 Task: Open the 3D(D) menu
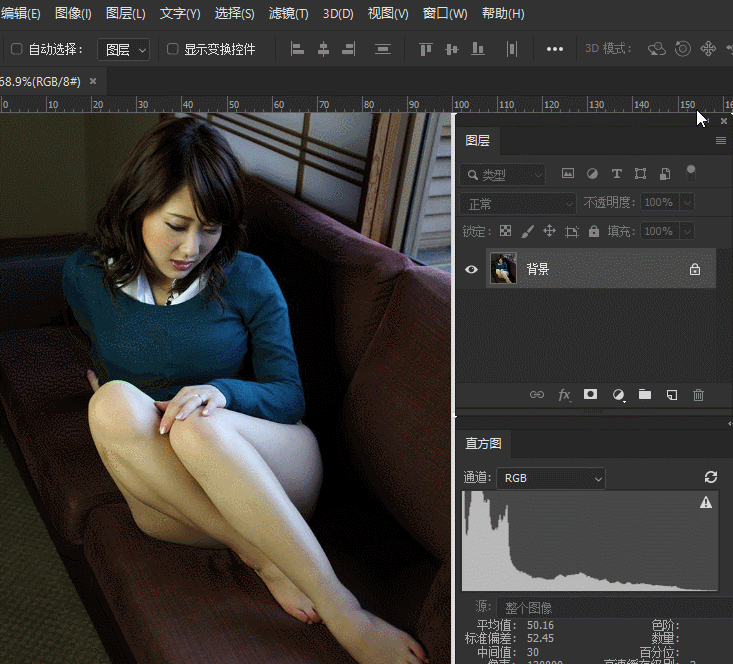pyautogui.click(x=338, y=14)
